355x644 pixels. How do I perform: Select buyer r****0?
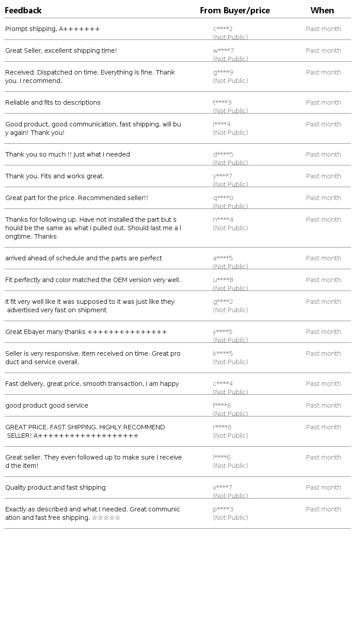tap(222, 427)
